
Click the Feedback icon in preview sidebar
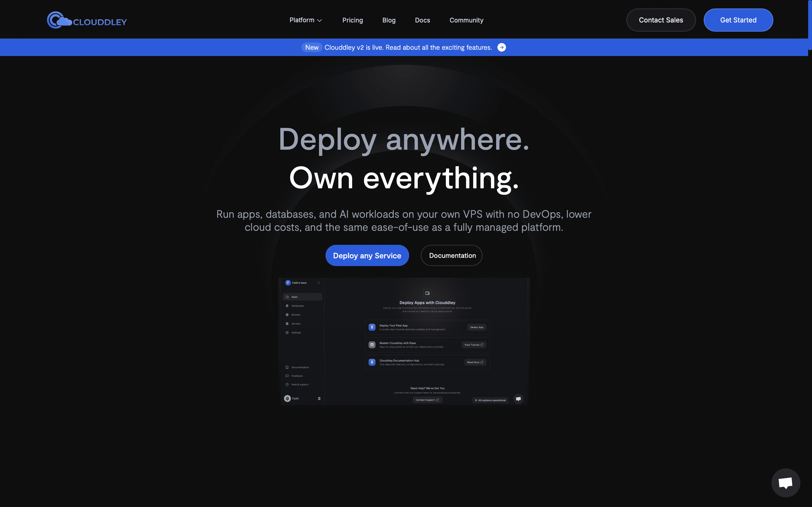287,376
